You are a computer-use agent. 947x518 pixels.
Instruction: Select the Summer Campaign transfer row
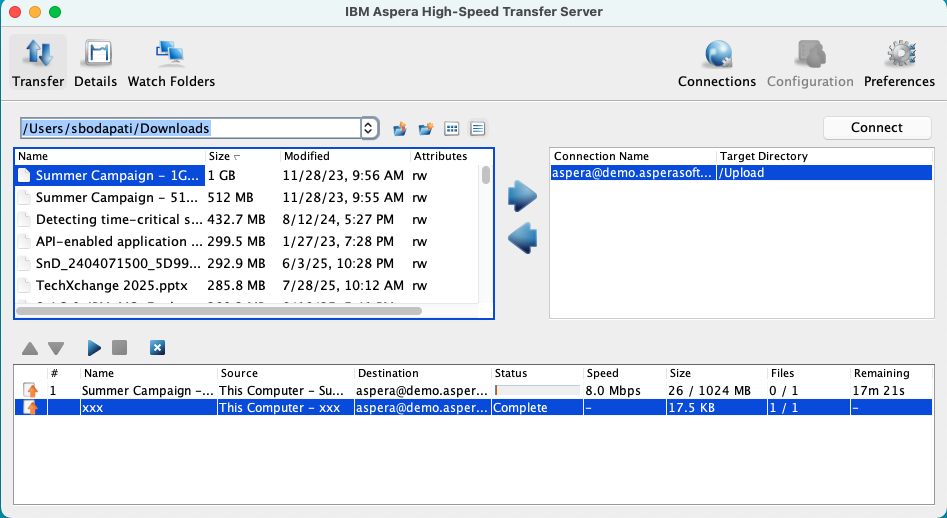[x=474, y=391]
